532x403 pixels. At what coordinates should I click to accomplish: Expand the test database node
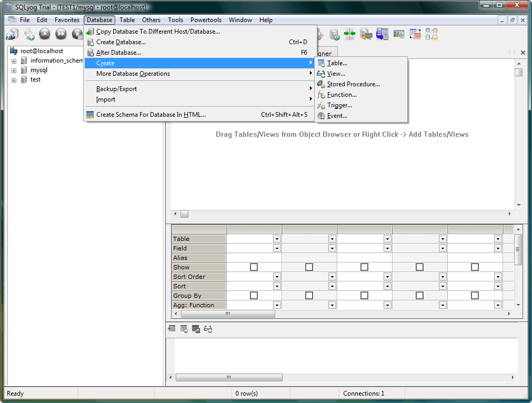tap(14, 80)
